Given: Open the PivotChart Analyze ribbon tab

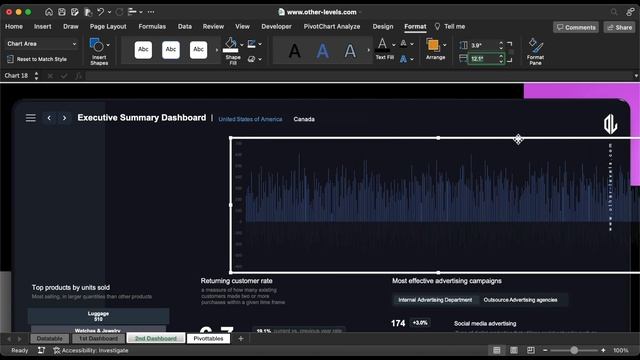Looking at the screenshot, I should pyautogui.click(x=332, y=27).
